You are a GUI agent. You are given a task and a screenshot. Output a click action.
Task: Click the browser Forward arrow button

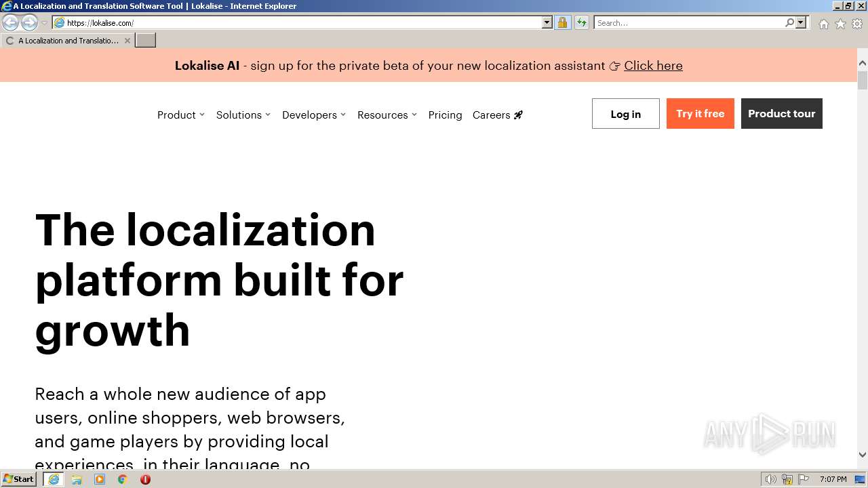29,23
